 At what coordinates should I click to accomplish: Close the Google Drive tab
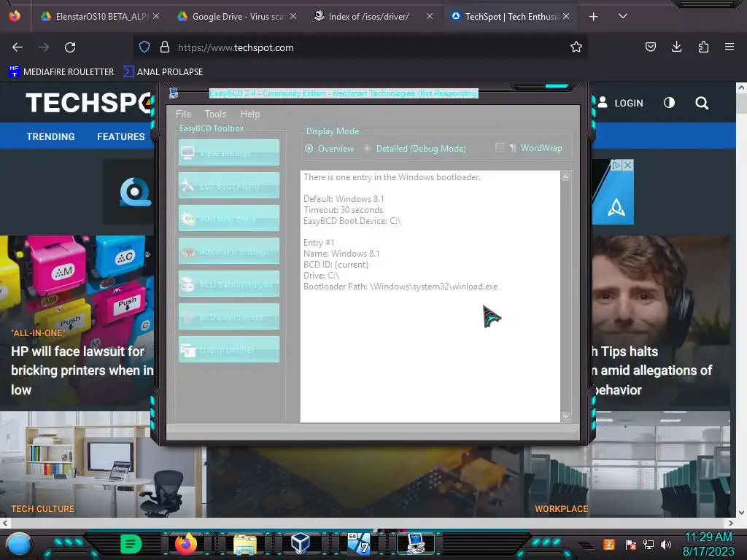point(293,16)
